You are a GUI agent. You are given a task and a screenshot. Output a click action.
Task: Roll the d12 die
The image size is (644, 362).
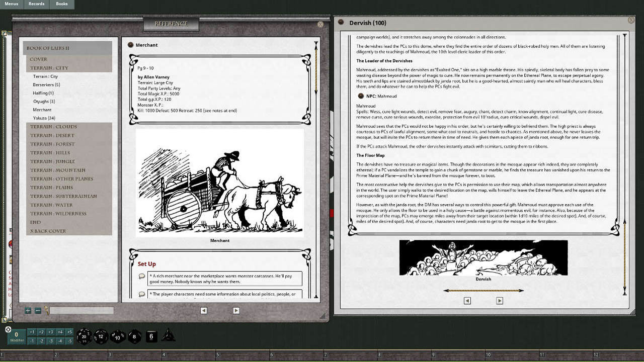(100, 337)
